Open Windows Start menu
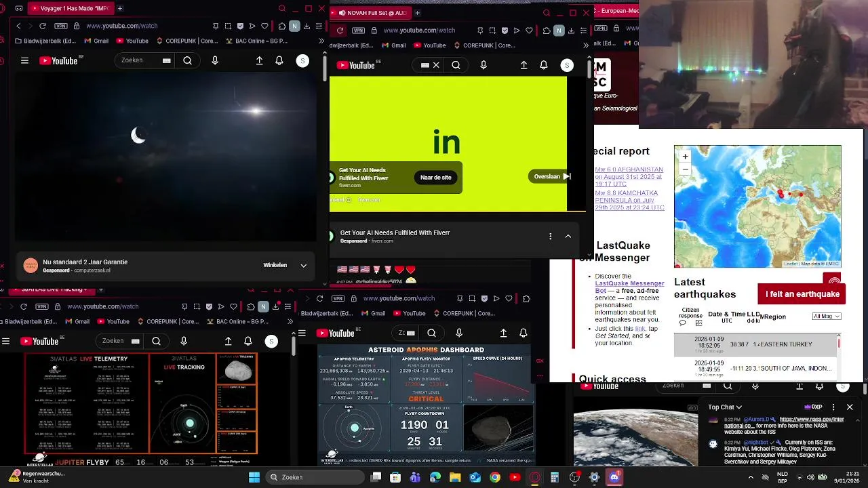The width and height of the screenshot is (868, 488). 254,477
